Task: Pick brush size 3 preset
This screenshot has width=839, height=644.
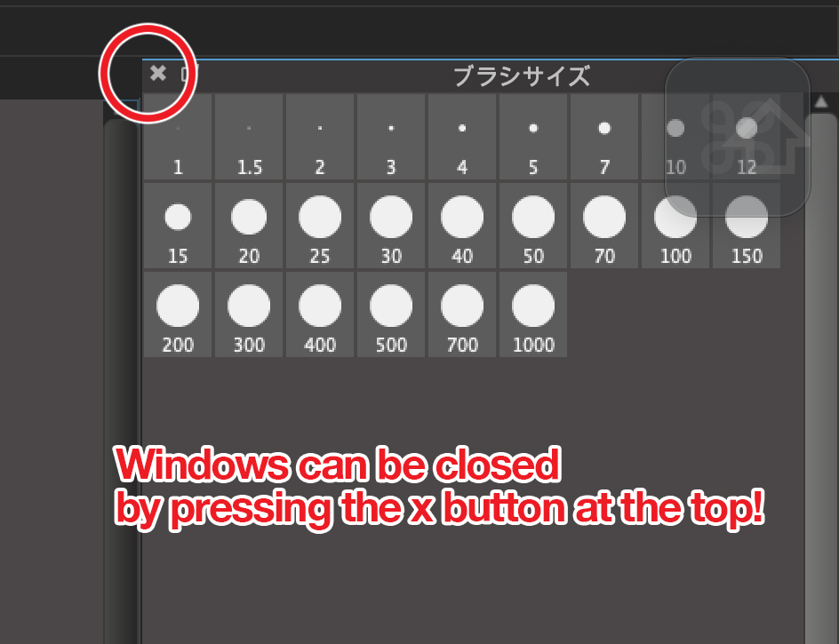Action: [391, 137]
